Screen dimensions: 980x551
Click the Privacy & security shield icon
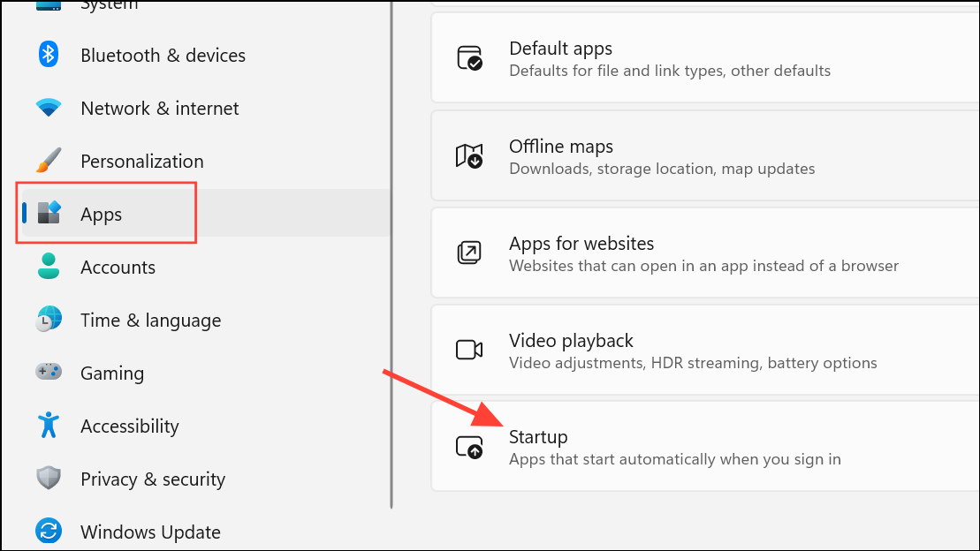pyautogui.click(x=48, y=479)
